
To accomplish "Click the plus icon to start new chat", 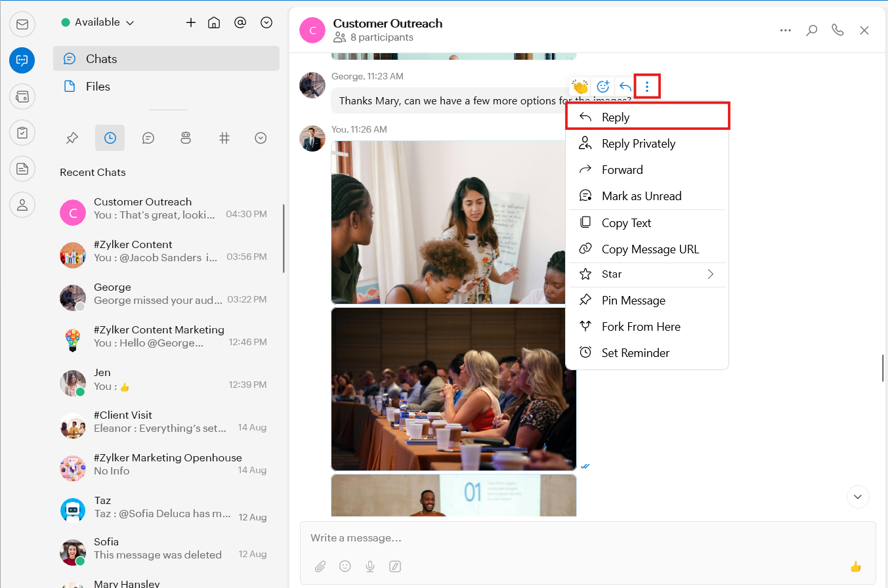I will tap(191, 22).
